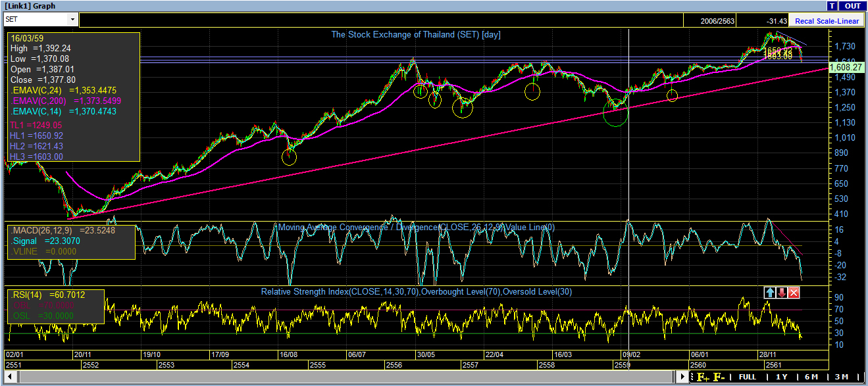The height and width of the screenshot is (386, 868).
Task: Click the OUT button in title bar
Action: [x=853, y=6]
